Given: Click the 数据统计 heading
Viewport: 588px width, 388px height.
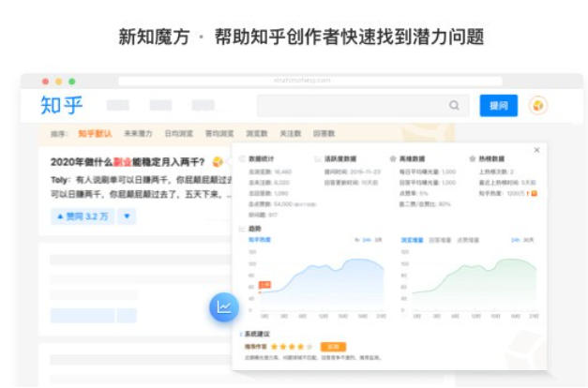Looking at the screenshot, I should [261, 159].
